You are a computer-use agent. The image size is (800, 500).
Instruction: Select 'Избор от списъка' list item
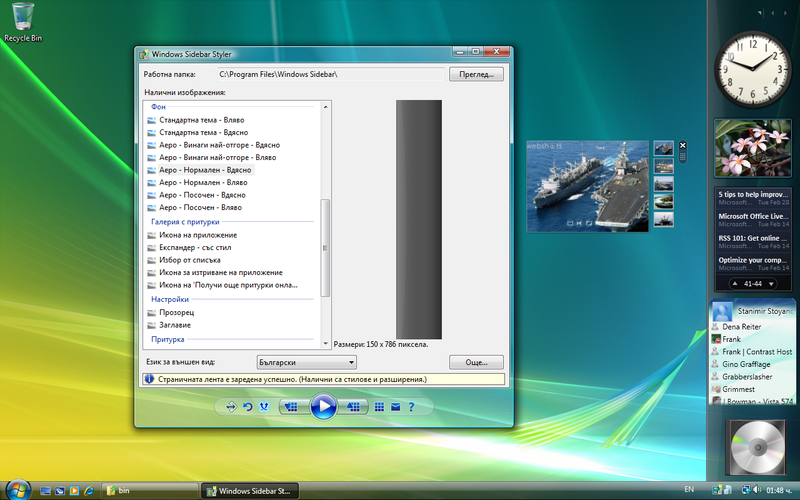point(190,260)
